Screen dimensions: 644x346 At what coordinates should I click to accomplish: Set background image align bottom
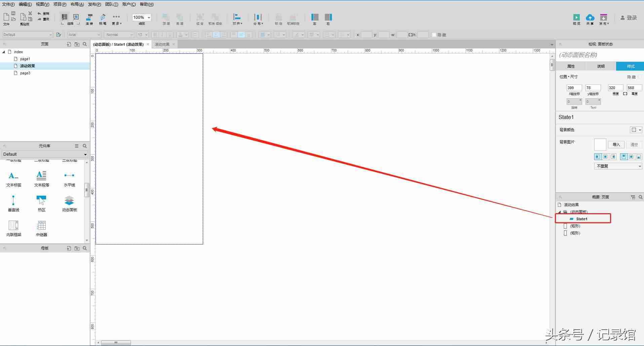click(x=639, y=157)
